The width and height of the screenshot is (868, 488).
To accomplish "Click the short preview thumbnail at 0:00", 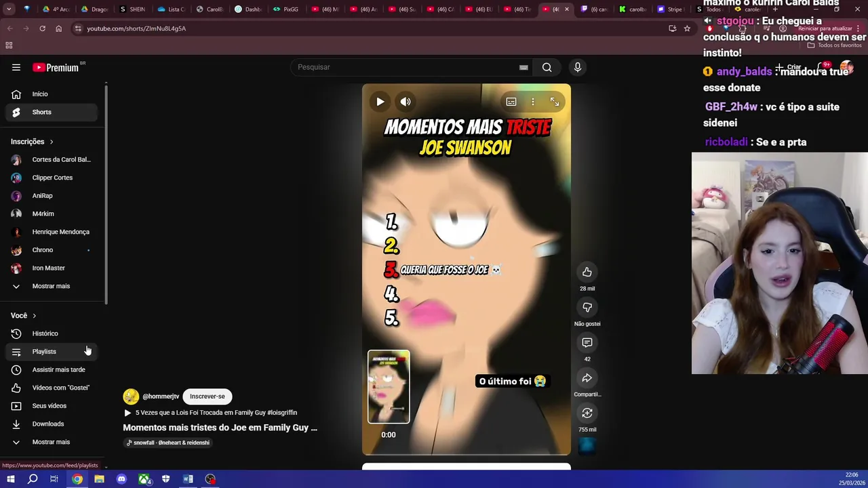I will pos(389,387).
